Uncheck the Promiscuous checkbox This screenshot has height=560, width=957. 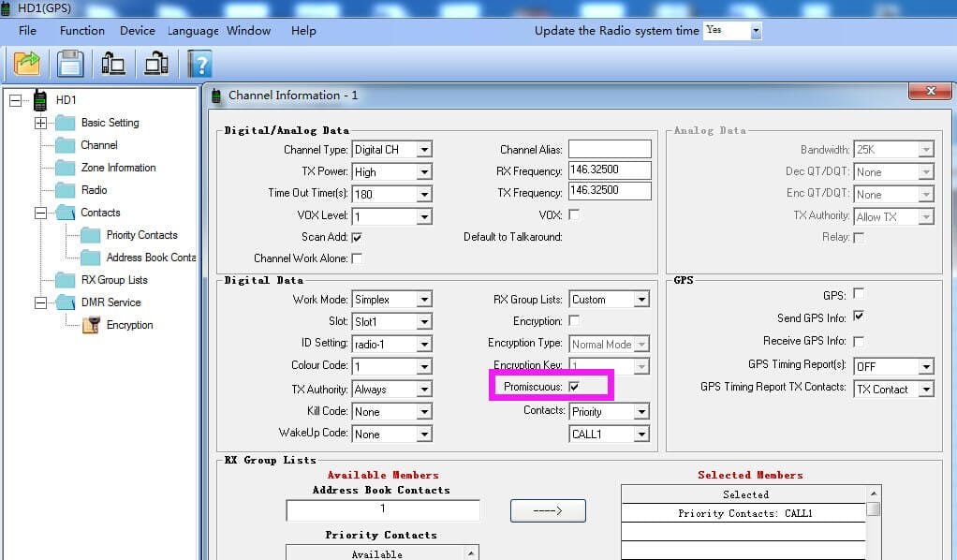coord(574,387)
